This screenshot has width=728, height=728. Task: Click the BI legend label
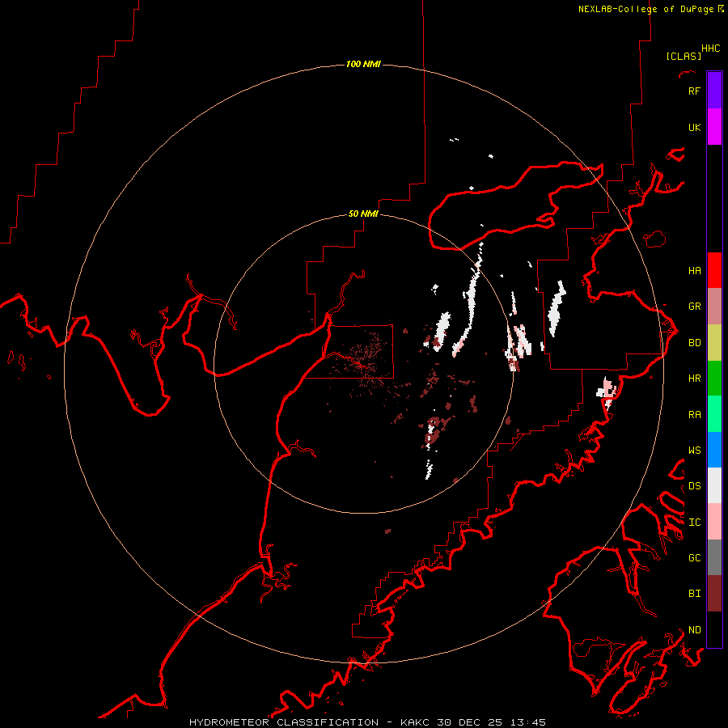tap(694, 594)
